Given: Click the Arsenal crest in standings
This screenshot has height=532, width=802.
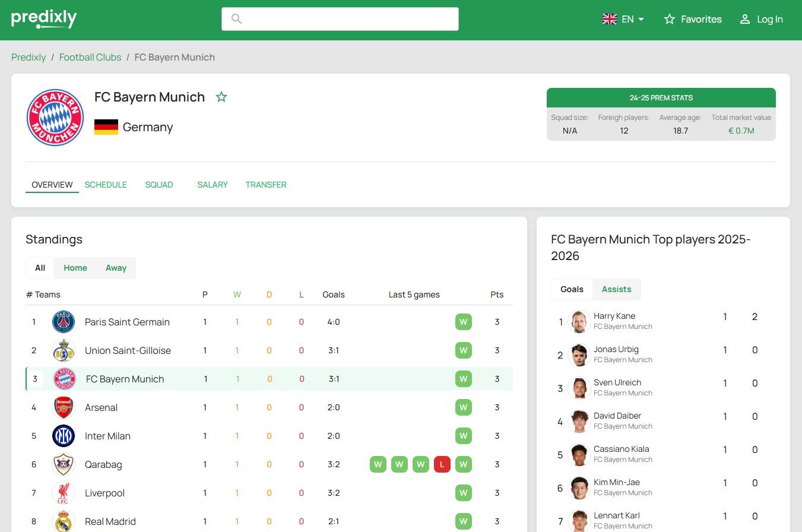Looking at the screenshot, I should (x=64, y=407).
